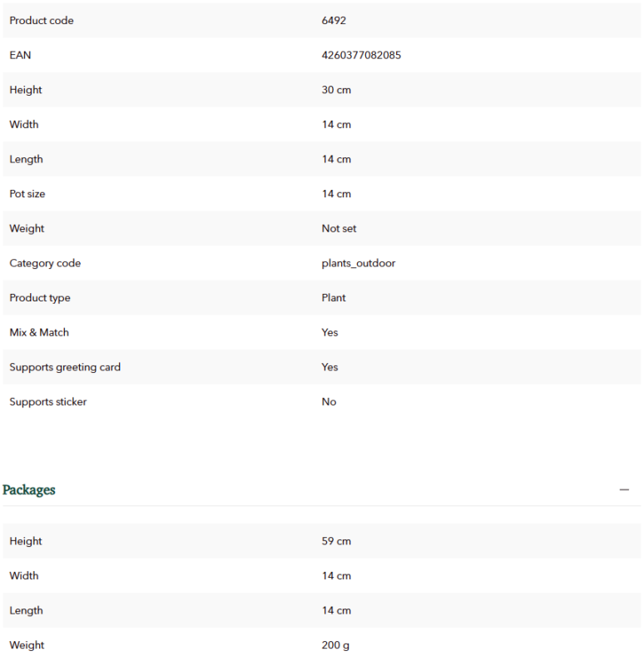Click the plants_outdoor category code value
Image resolution: width=644 pixels, height=666 pixels.
[359, 263]
